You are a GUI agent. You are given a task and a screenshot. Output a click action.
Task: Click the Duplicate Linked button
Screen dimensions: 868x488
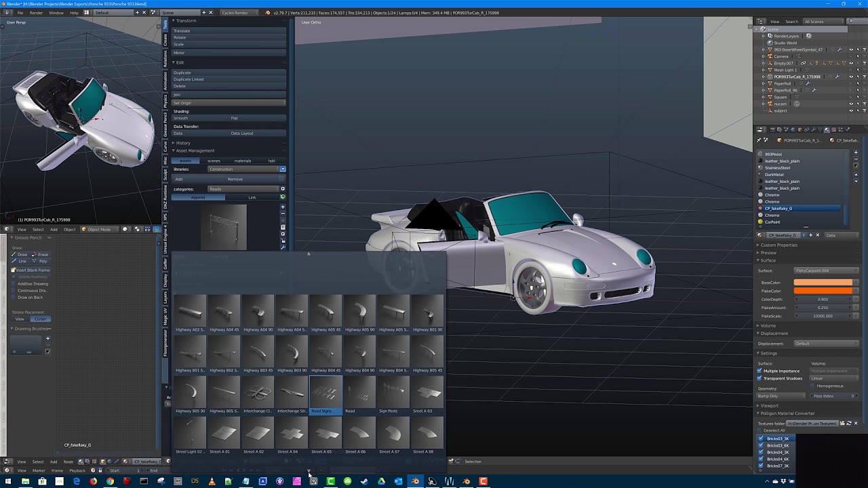(x=229, y=79)
